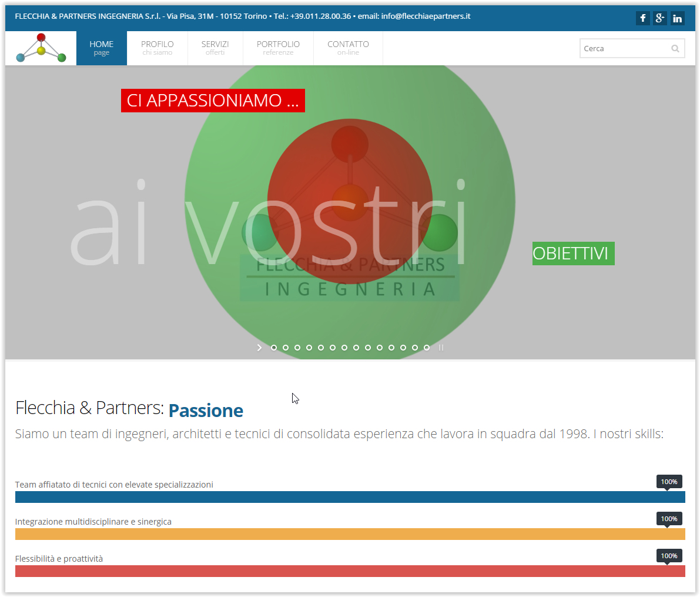Pause the slideshow
This screenshot has height=597, width=700.
441,348
